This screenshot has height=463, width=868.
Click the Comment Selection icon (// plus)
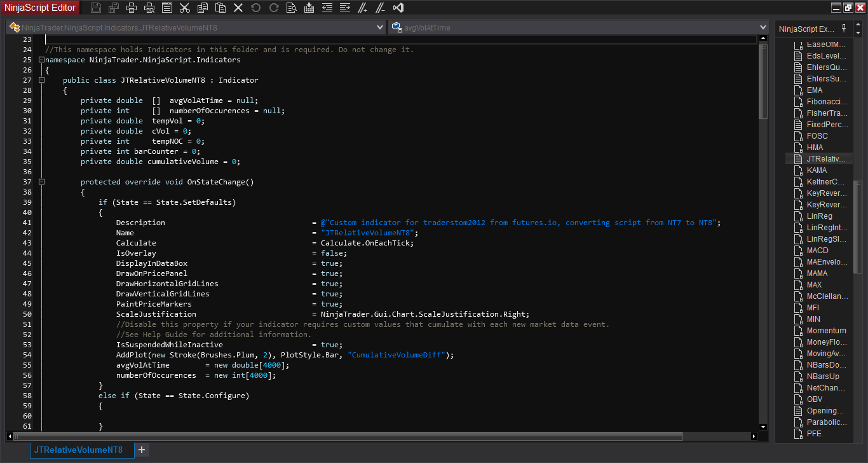pyautogui.click(x=363, y=8)
